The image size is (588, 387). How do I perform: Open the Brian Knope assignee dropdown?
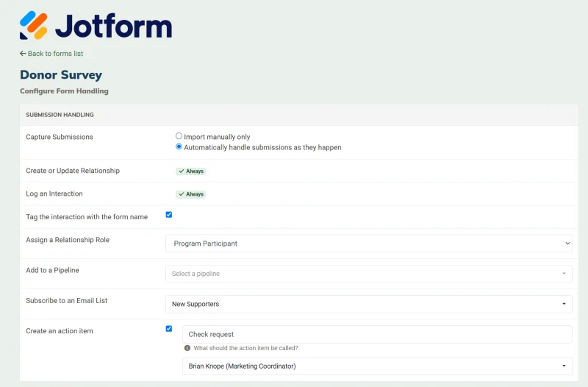[x=377, y=366]
